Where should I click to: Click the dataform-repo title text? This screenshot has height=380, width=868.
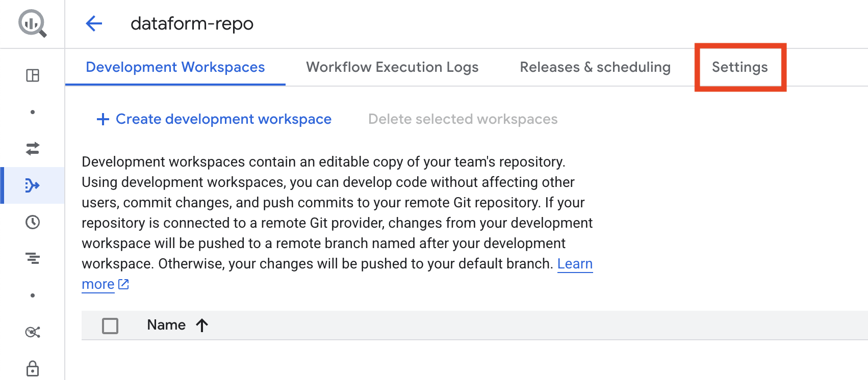(192, 23)
